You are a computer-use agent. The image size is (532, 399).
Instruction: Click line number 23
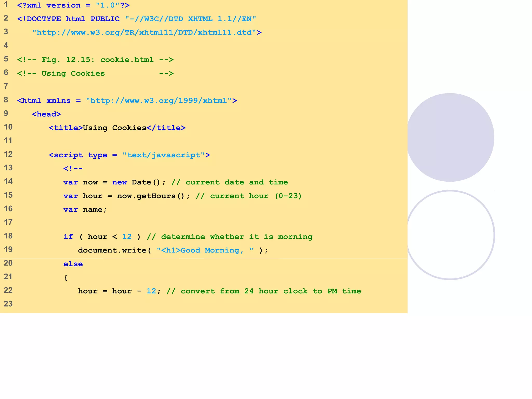point(8,304)
